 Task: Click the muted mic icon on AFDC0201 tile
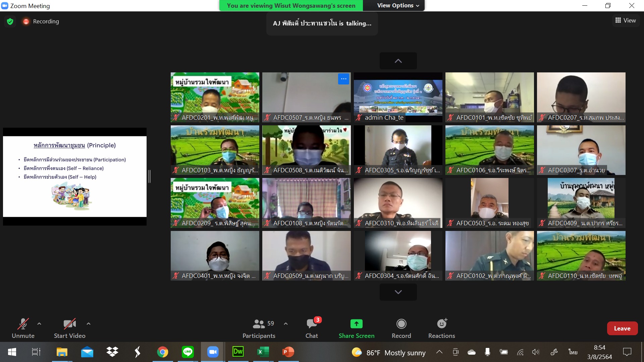point(175,118)
